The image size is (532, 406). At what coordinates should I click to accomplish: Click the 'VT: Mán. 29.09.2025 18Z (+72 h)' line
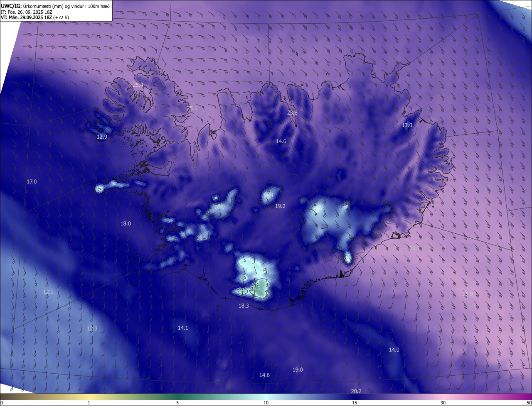point(35,17)
